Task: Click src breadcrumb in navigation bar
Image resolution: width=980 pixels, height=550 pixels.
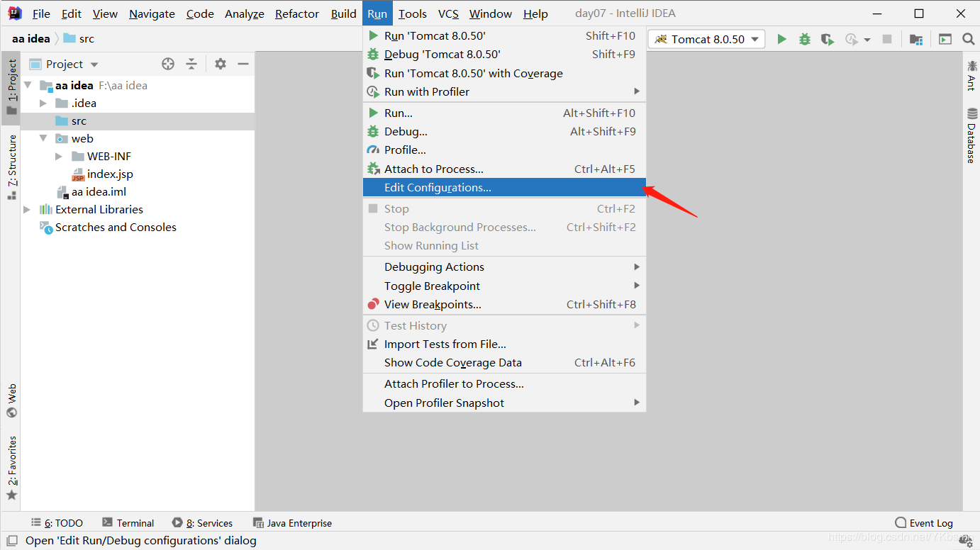Action: click(79, 38)
